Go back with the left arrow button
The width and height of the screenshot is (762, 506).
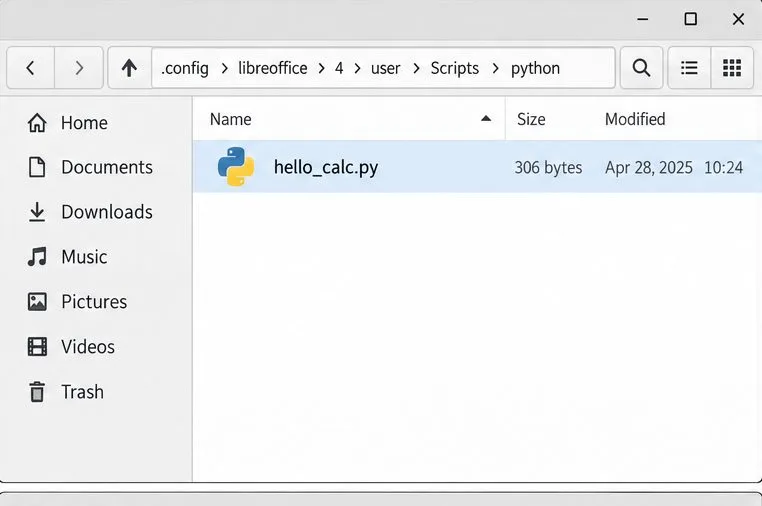[30, 68]
